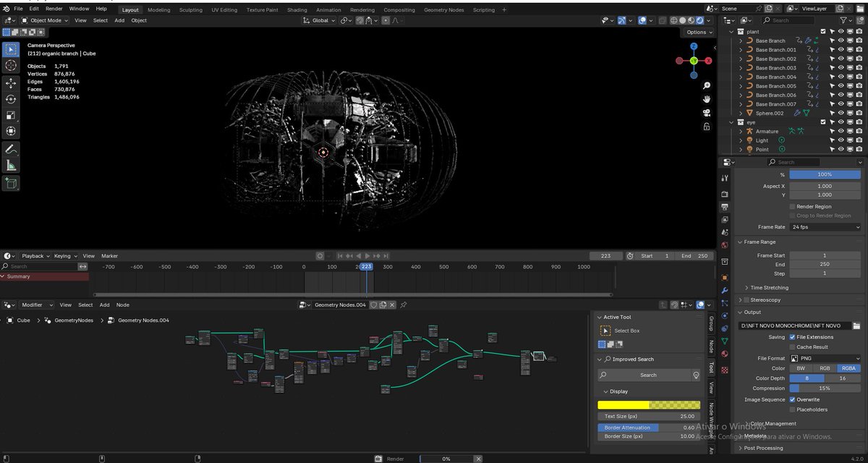The width and height of the screenshot is (868, 463).
Task: Hide the Sphere.002 object eye icon
Action: [x=841, y=113]
